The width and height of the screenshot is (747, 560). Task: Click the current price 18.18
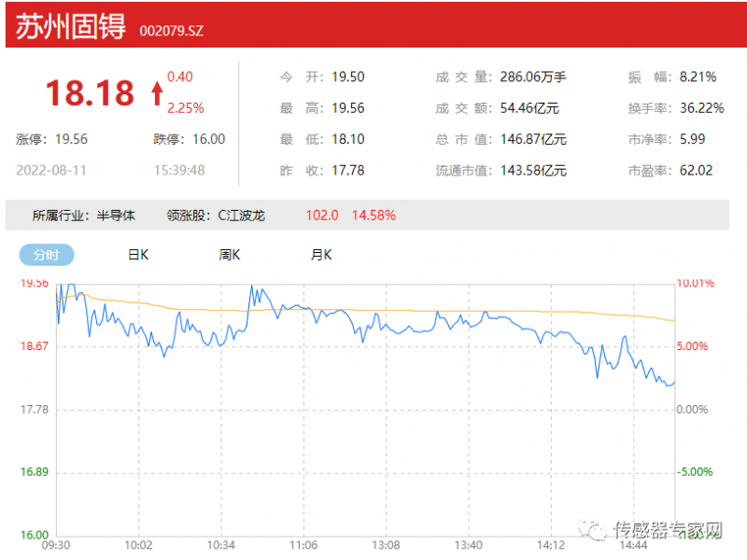90,92
